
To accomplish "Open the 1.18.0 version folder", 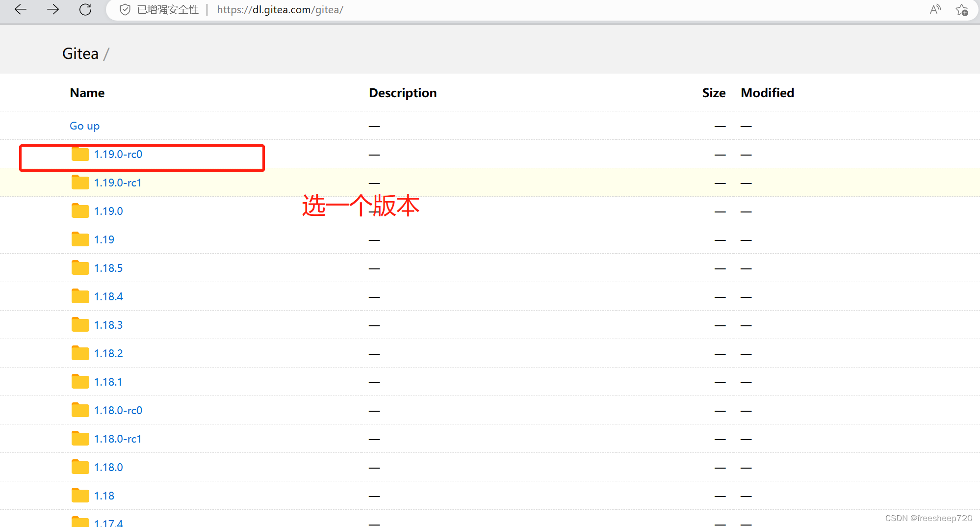I will tap(108, 468).
